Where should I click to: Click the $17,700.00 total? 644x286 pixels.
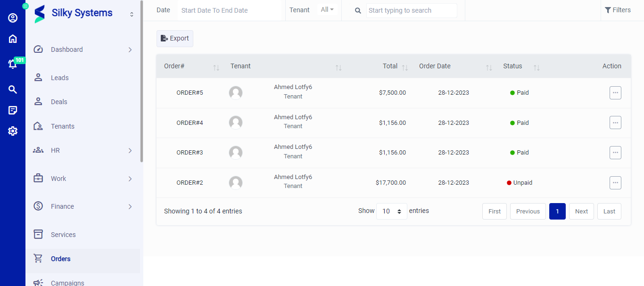pos(391,183)
